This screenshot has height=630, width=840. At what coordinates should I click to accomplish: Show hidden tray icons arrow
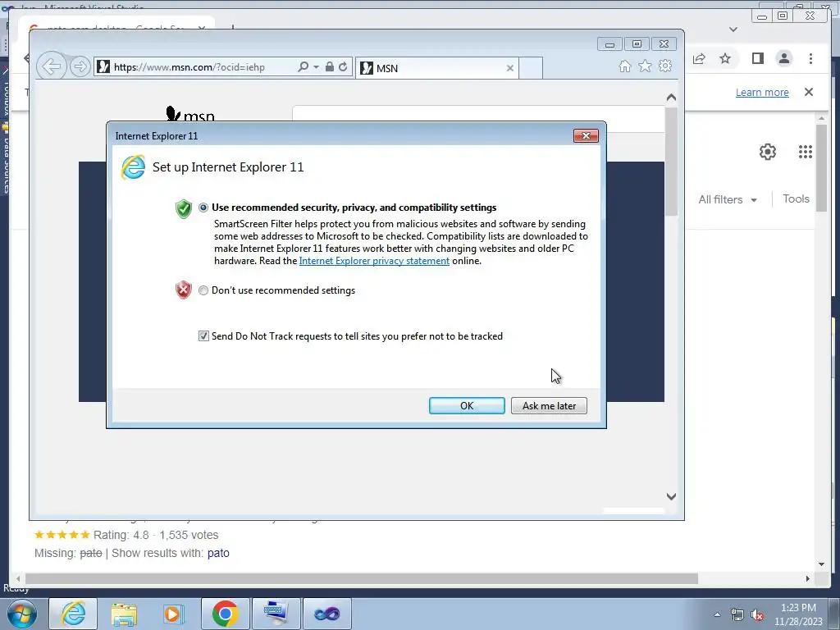tap(717, 614)
